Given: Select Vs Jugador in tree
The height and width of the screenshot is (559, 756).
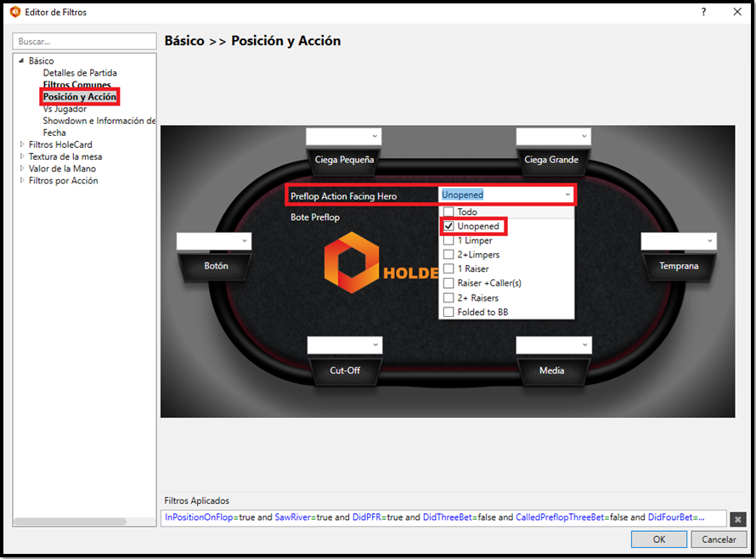Looking at the screenshot, I should 65,109.
